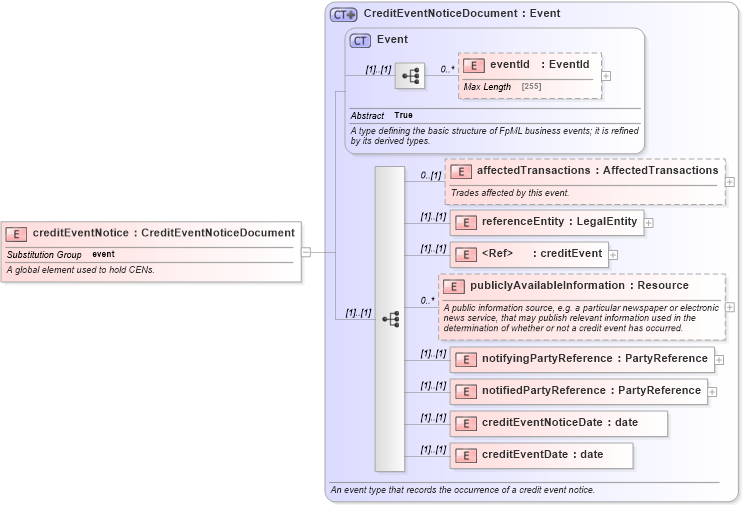Click the E icon of publiclyAvailableInformation
The width and height of the screenshot is (743, 505).
tap(453, 287)
